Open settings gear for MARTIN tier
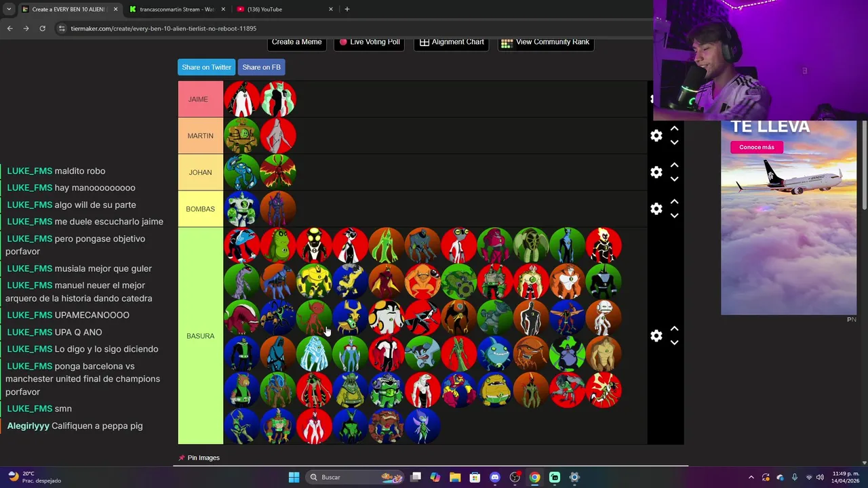 tap(656, 136)
